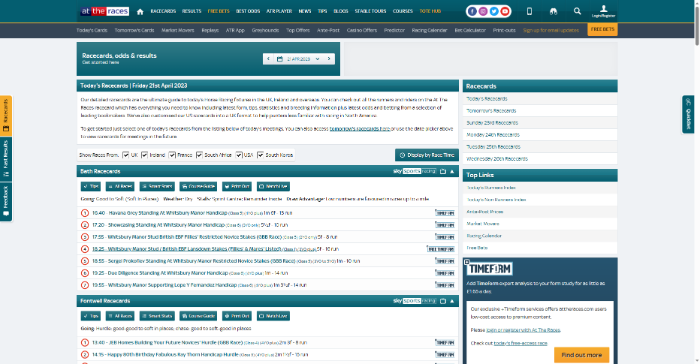This screenshot has width=700, height=364.
Task: Collapse the Fontwell Racecards section
Action: pyautogui.click(x=452, y=301)
